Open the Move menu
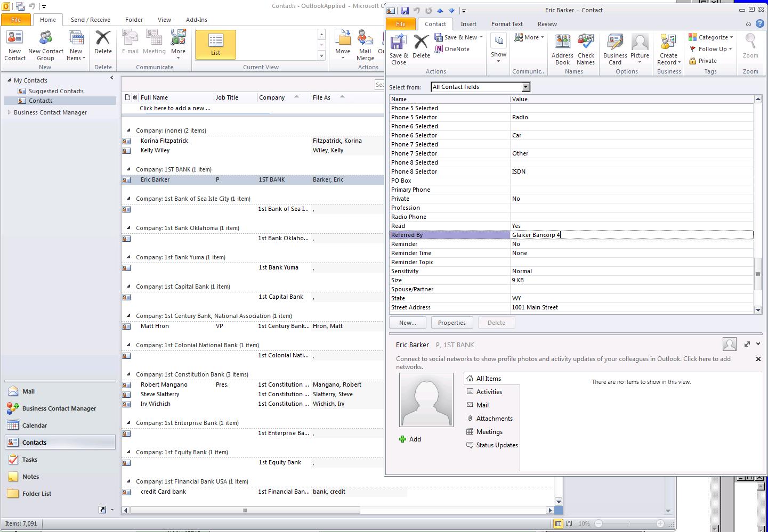 tap(343, 45)
